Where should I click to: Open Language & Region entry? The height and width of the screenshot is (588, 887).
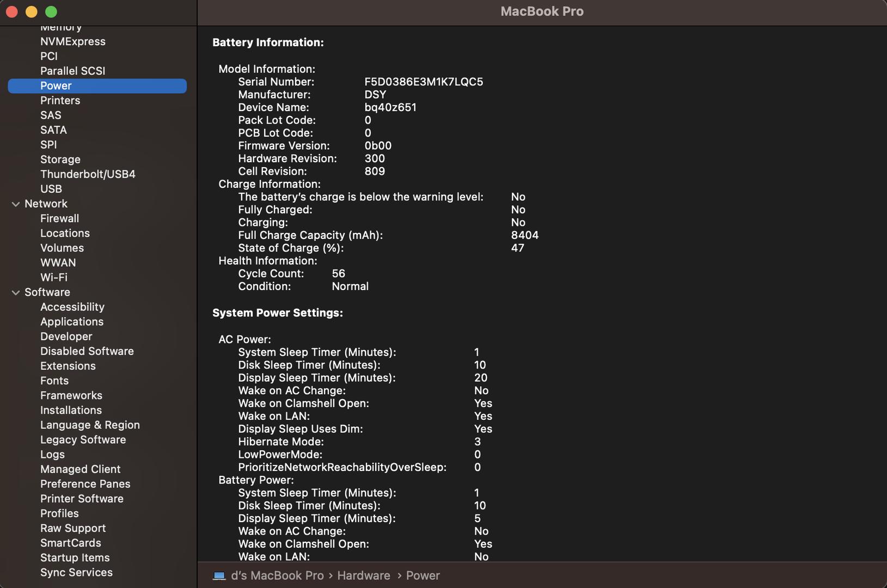point(90,425)
